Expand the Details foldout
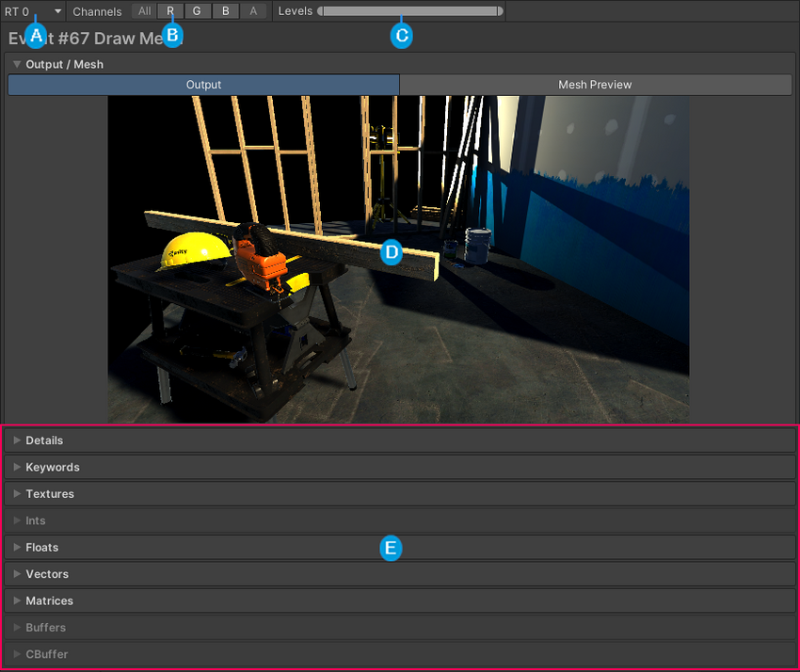Image resolution: width=800 pixels, height=672 pixels. (44, 440)
